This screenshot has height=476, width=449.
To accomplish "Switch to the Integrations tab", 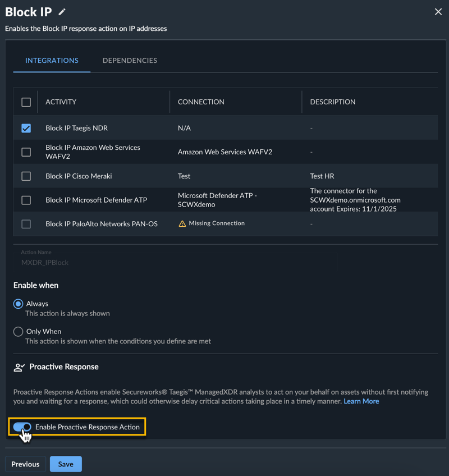I will (x=52, y=61).
